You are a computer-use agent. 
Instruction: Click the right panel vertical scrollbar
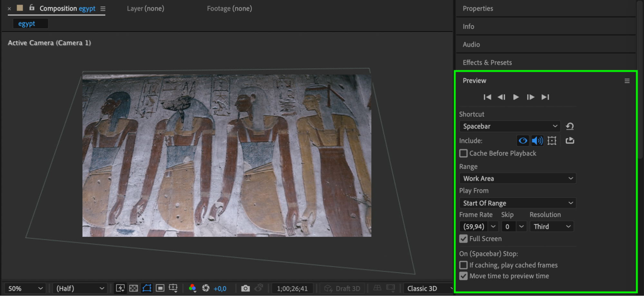640,80
